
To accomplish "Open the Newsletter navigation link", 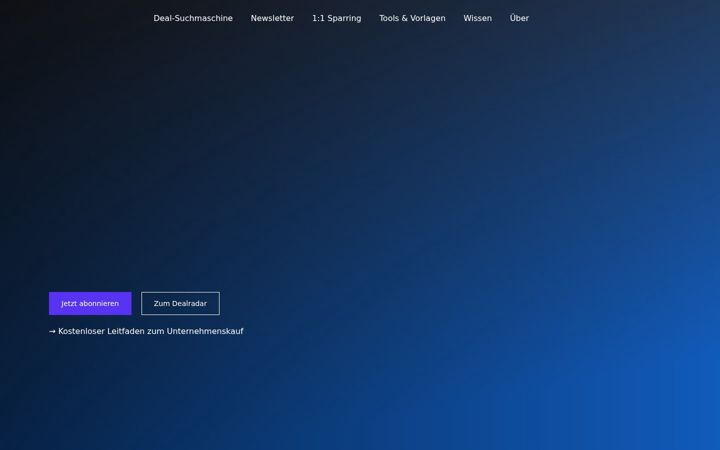I will click(x=272, y=18).
